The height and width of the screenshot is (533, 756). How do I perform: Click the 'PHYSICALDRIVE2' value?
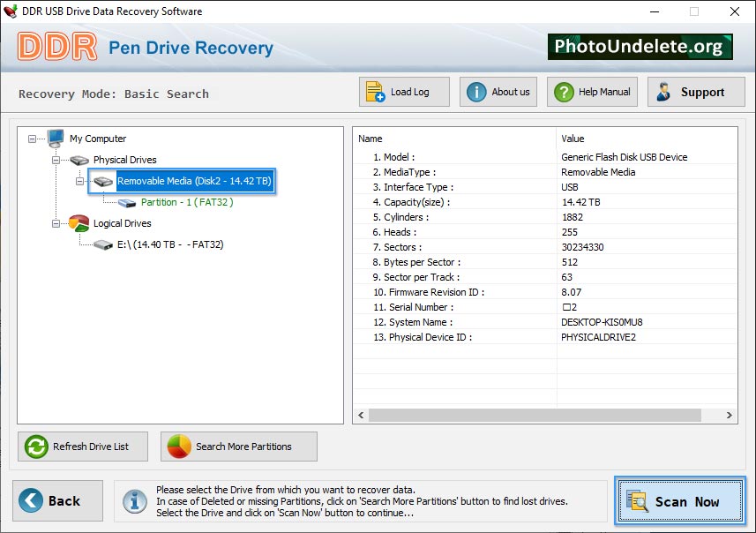click(598, 337)
